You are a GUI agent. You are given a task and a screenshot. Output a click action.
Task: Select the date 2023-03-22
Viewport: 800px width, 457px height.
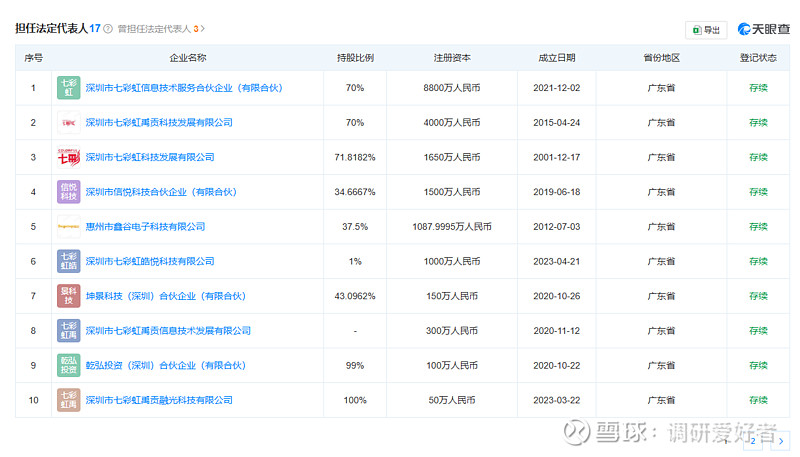(x=557, y=400)
